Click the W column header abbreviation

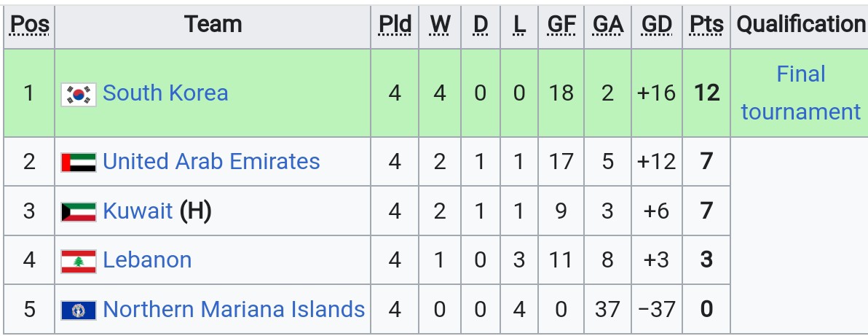[x=440, y=24]
